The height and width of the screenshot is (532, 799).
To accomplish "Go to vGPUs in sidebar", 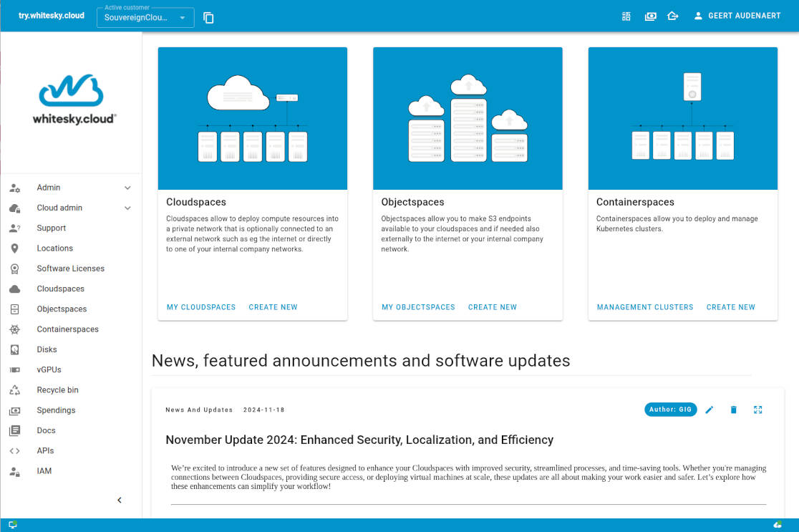I will click(x=49, y=370).
